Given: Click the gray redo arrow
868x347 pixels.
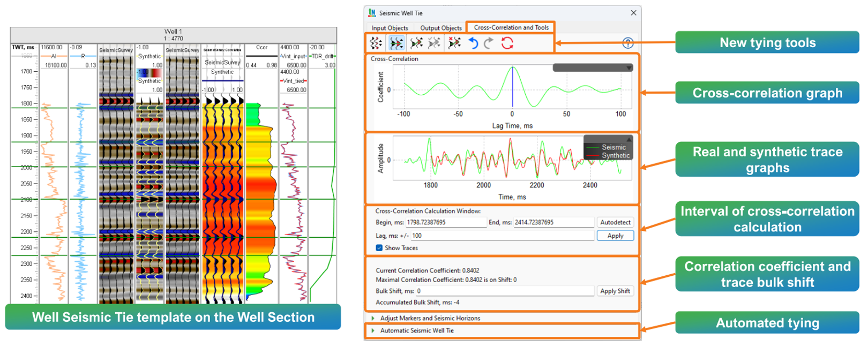Looking at the screenshot, I should click(x=489, y=43).
